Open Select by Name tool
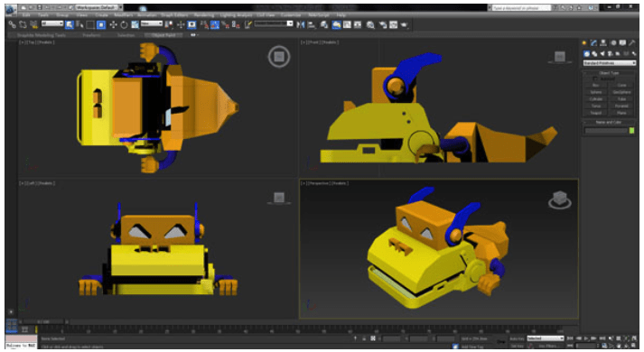 (79, 25)
